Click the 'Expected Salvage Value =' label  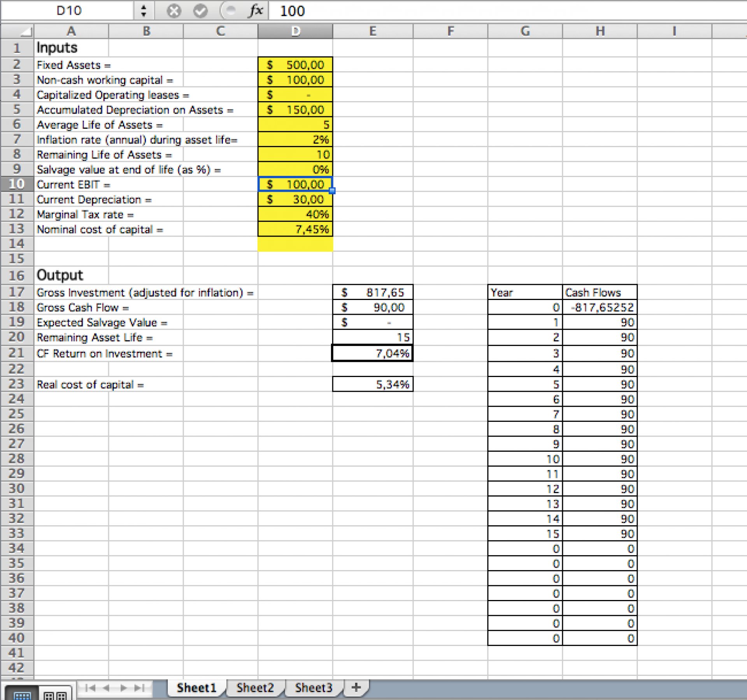click(102, 323)
